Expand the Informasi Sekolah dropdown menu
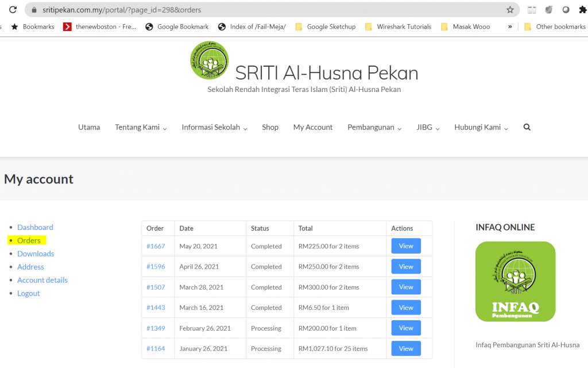 coord(214,127)
